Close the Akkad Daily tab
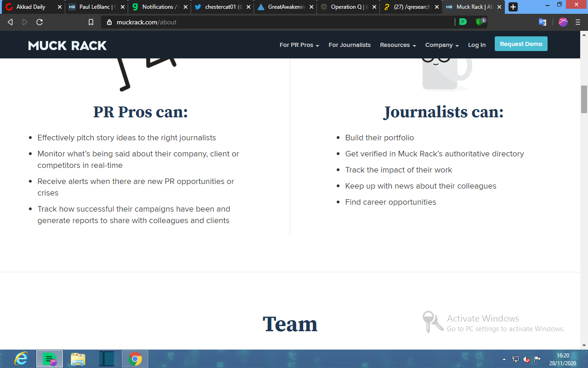The height and width of the screenshot is (368, 588). 59,7
